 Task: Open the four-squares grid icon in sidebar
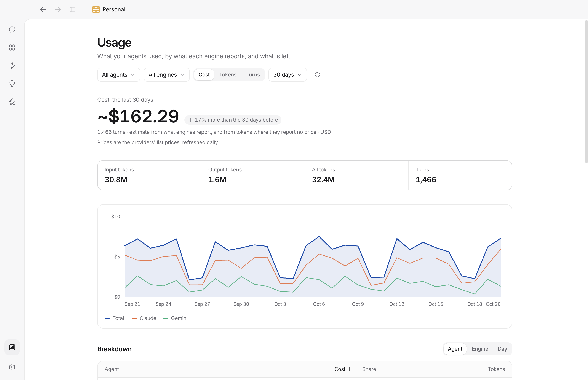point(12,48)
